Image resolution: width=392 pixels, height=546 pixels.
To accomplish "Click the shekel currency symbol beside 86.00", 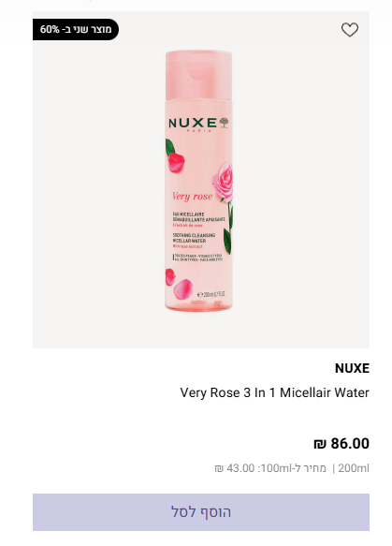I will pyautogui.click(x=320, y=444).
